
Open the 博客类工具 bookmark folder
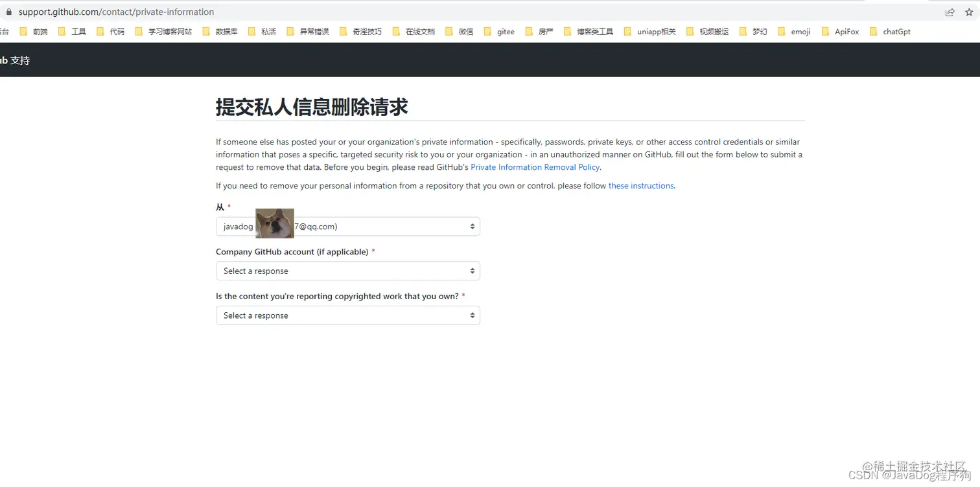point(589,31)
